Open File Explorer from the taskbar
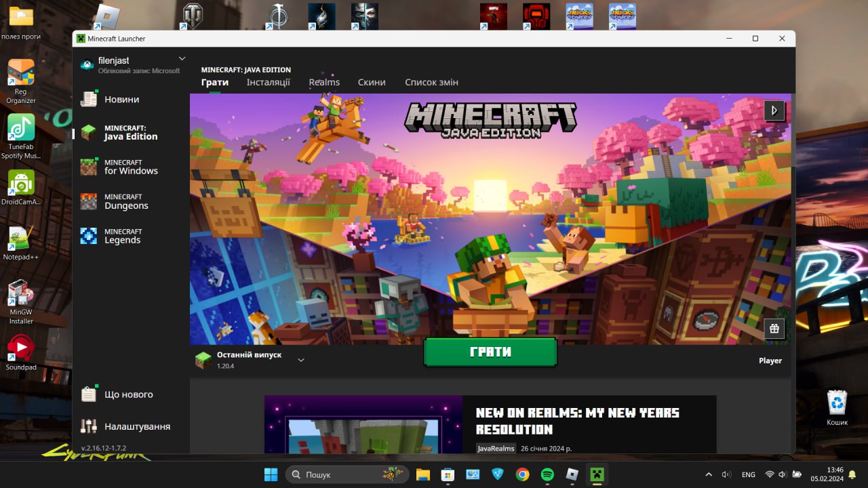This screenshot has height=488, width=868. coord(423,474)
